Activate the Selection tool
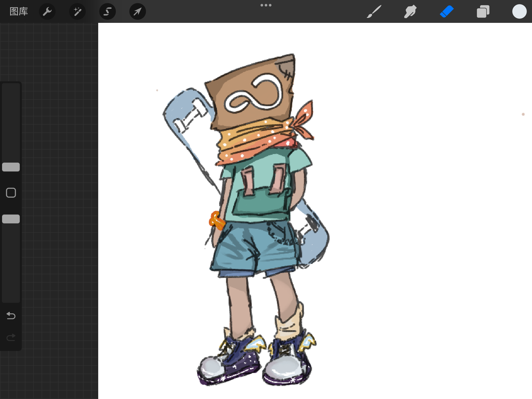This screenshot has height=399, width=532. [108, 11]
